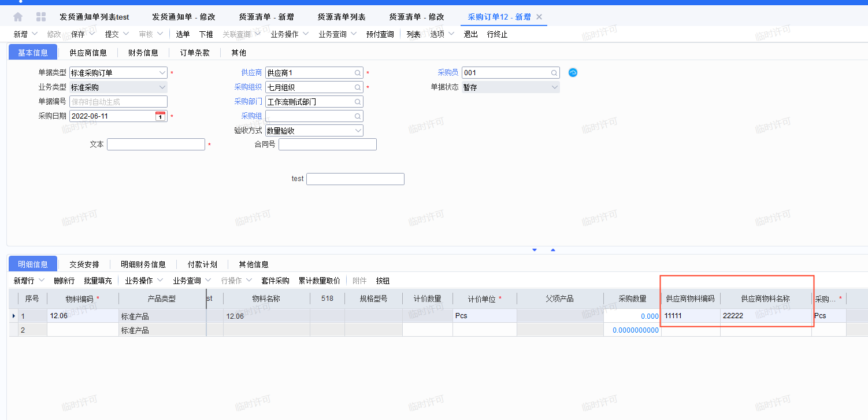Open 其他 header tab
This screenshot has width=868, height=420.
pos(239,53)
